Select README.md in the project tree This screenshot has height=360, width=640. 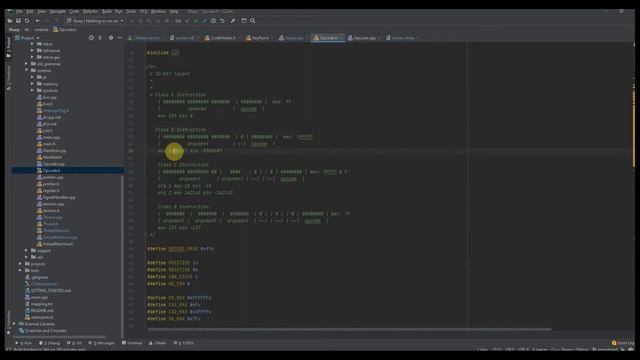click(x=42, y=311)
